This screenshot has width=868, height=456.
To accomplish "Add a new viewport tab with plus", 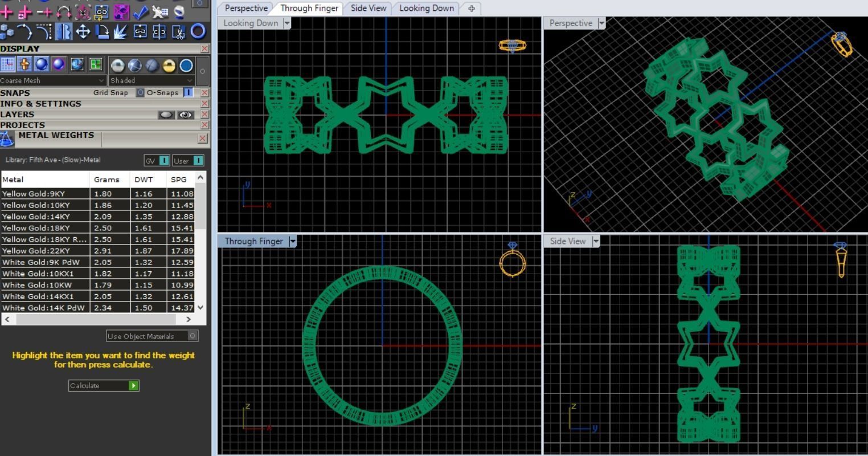I will [471, 8].
